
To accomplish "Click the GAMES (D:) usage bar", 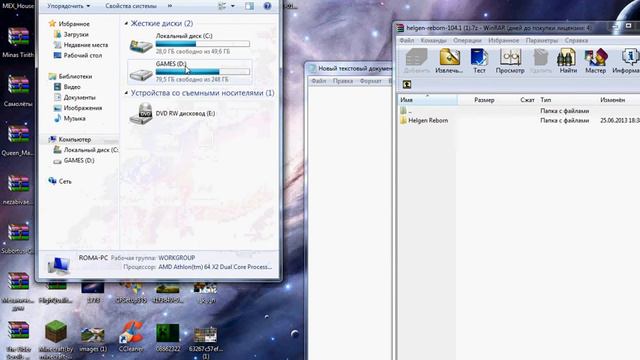I will 202,71.
